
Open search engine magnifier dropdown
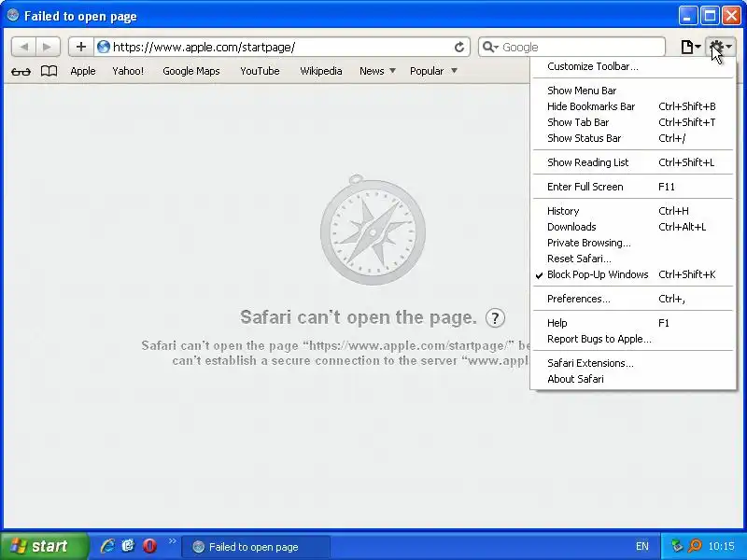click(x=490, y=47)
